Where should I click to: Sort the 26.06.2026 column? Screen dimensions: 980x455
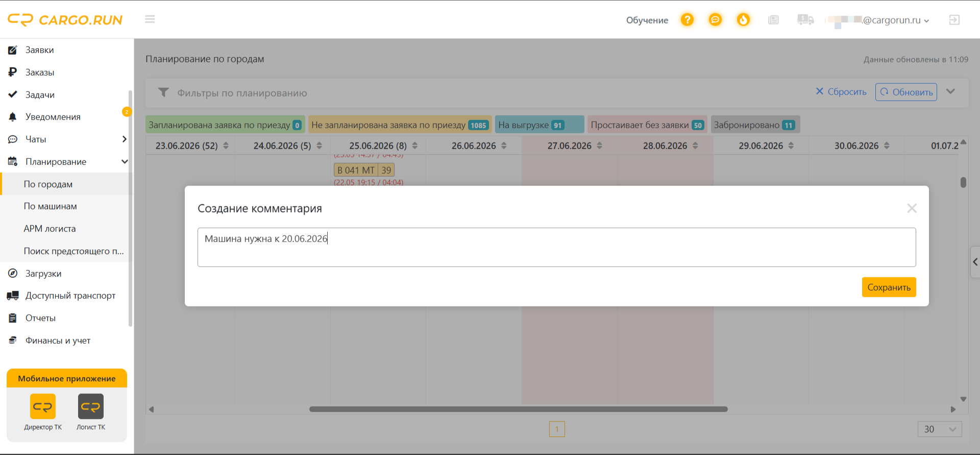(x=504, y=146)
